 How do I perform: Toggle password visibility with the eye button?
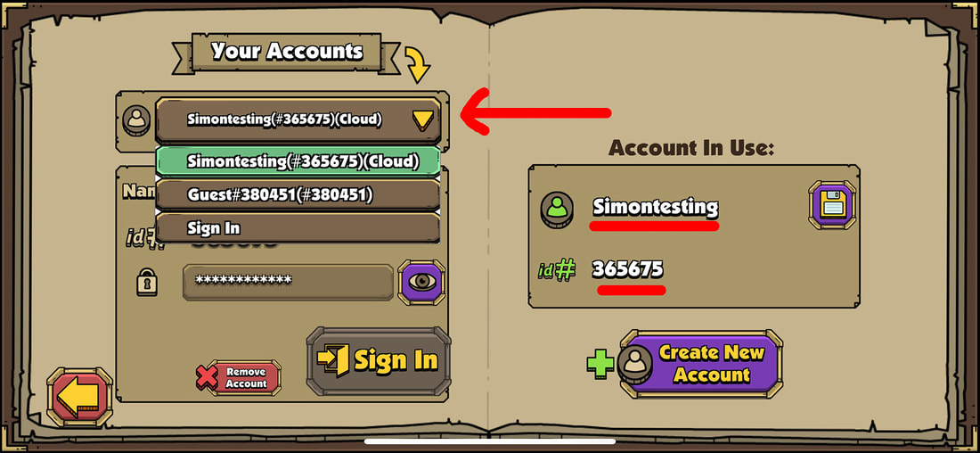421,282
